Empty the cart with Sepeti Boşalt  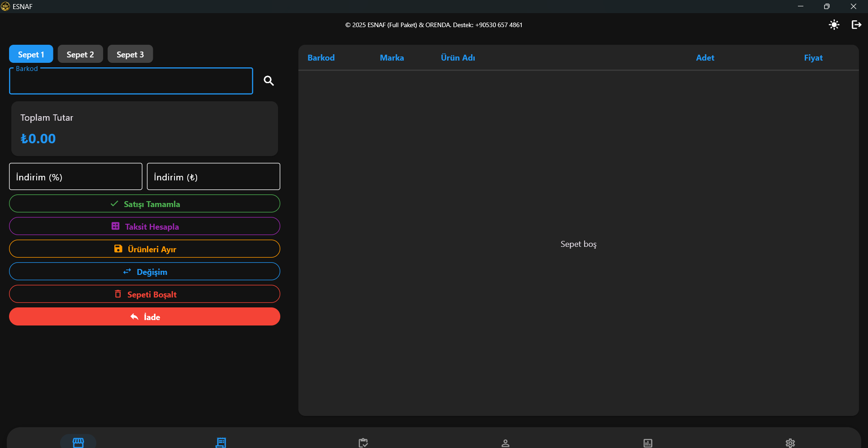(x=145, y=294)
